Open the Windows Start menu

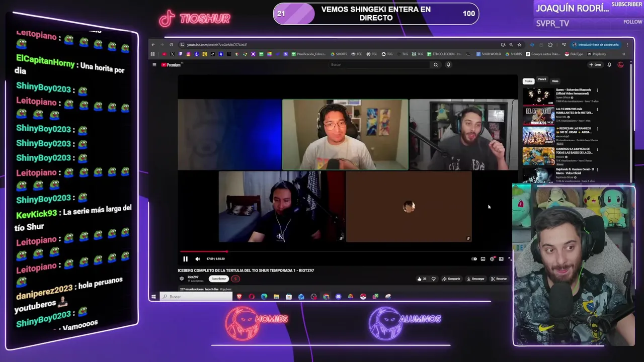coord(153,297)
